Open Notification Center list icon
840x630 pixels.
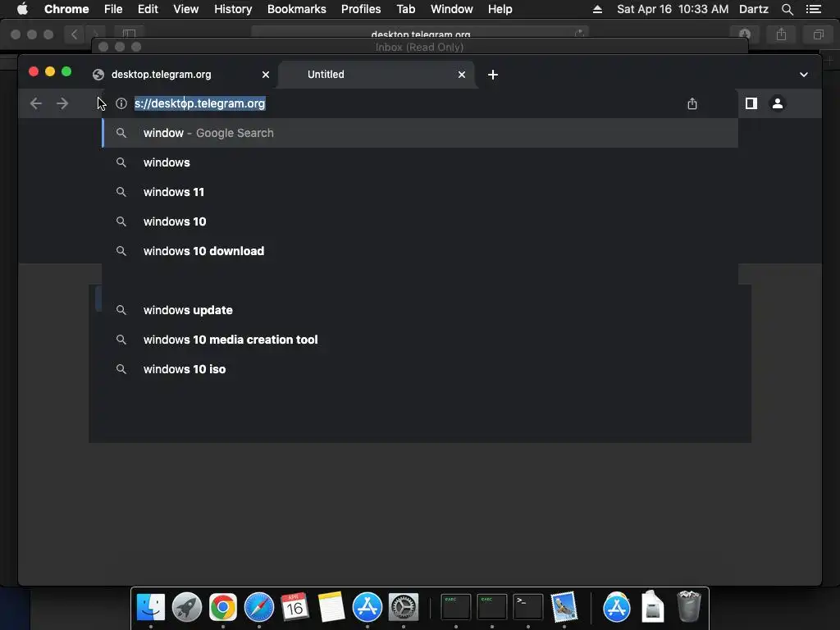(814, 9)
